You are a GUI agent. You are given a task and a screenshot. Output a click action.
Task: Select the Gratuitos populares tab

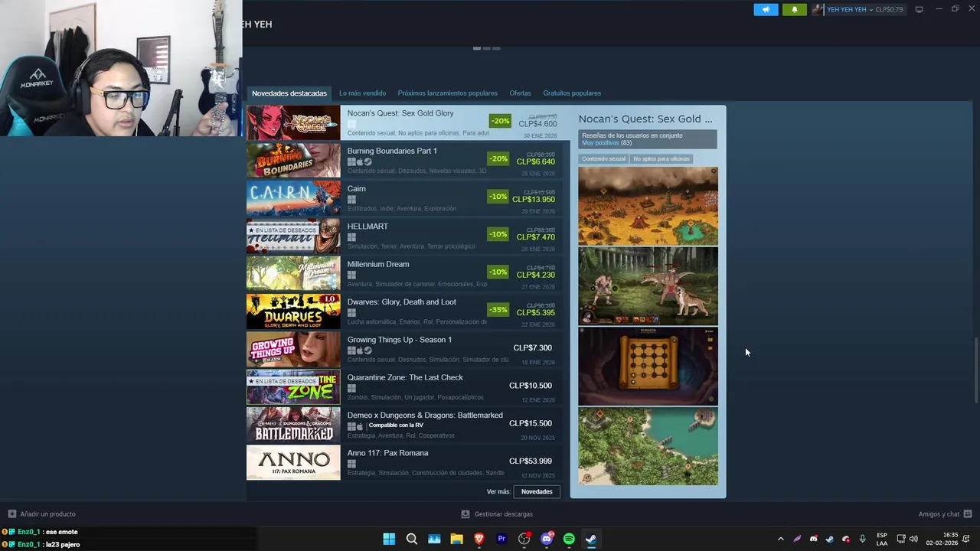point(572,93)
